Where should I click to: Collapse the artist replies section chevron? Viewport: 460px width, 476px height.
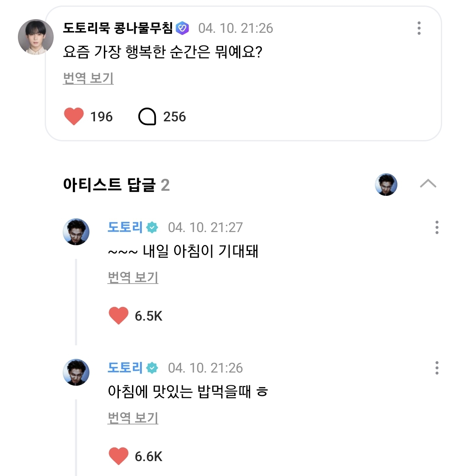point(428,184)
